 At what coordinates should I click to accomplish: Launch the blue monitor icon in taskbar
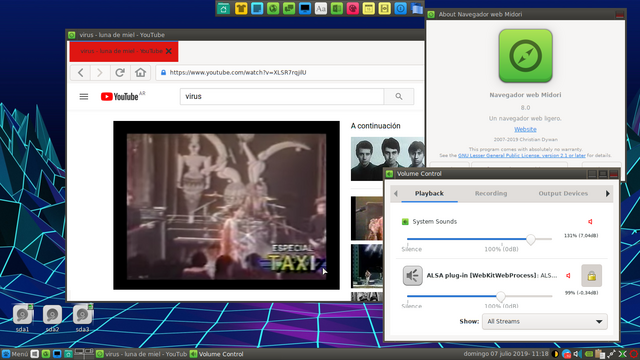[x=57, y=354]
